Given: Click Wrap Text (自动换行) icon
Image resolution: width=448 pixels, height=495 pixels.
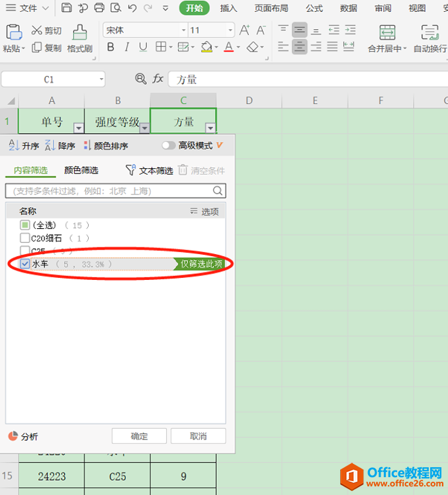Looking at the screenshot, I should click(x=429, y=32).
